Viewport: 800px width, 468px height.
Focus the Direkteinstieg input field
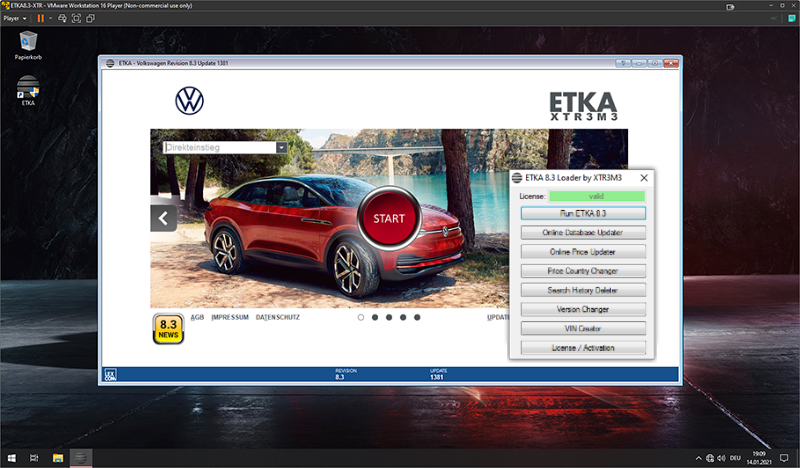coord(220,147)
